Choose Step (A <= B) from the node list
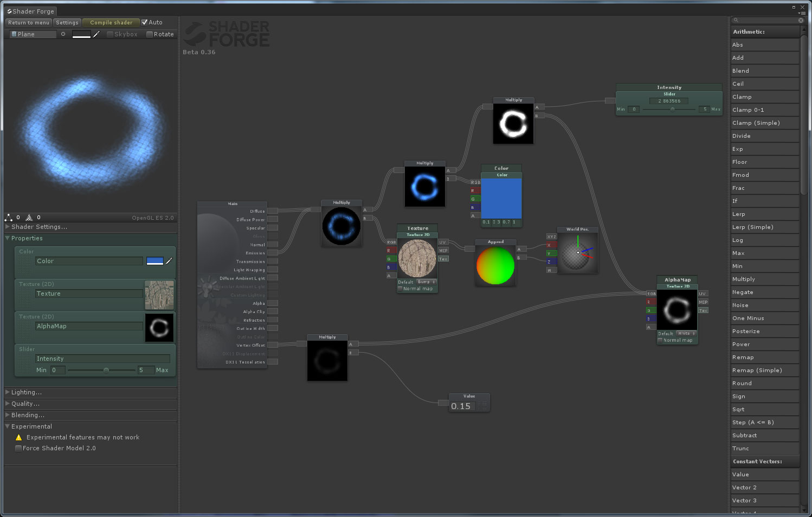The height and width of the screenshot is (517, 812). click(765, 422)
